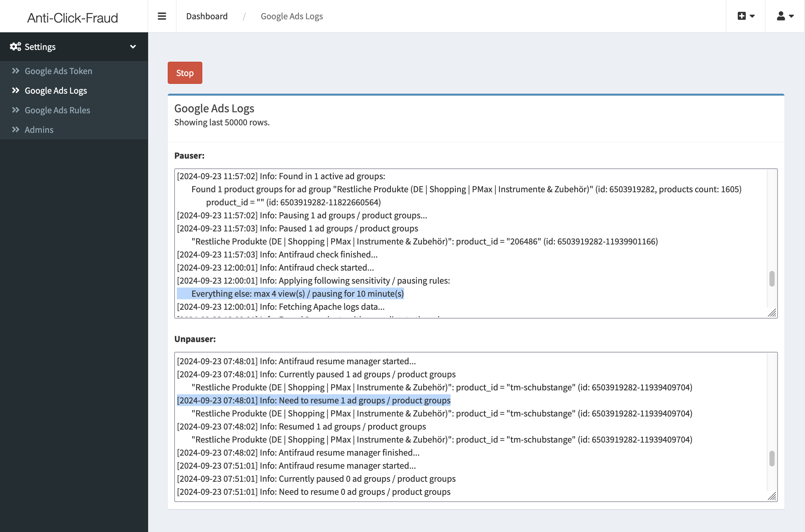The image size is (805, 532).
Task: Click the 'Google Ads Logs' panel heading
Action: 214,108
